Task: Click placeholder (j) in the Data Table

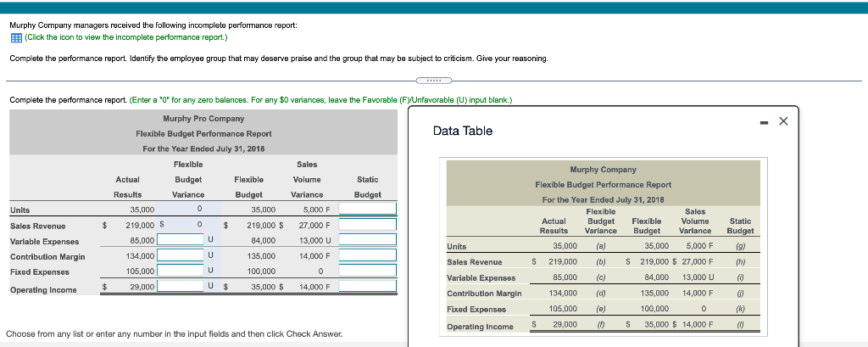Action: pos(741,293)
